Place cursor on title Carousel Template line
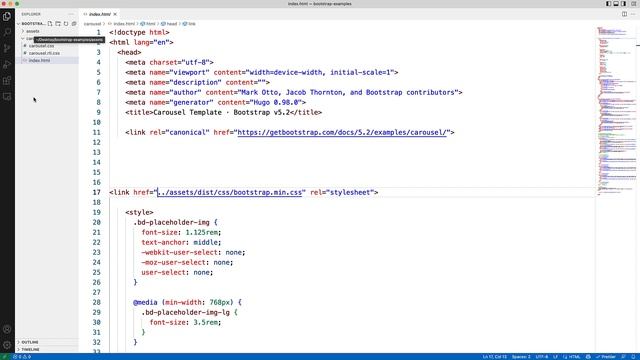 point(223,113)
